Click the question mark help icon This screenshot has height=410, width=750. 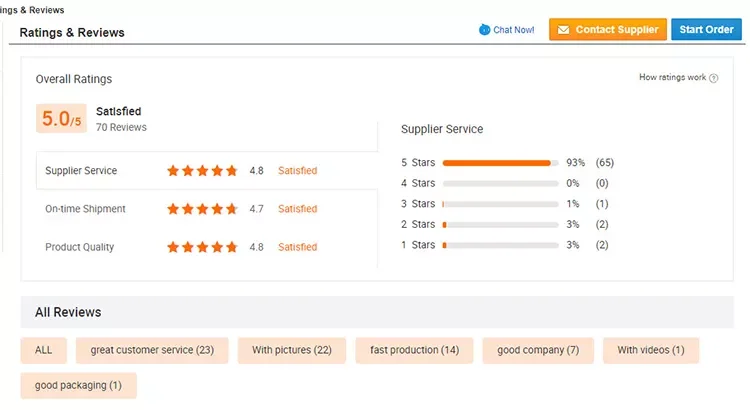click(x=714, y=78)
